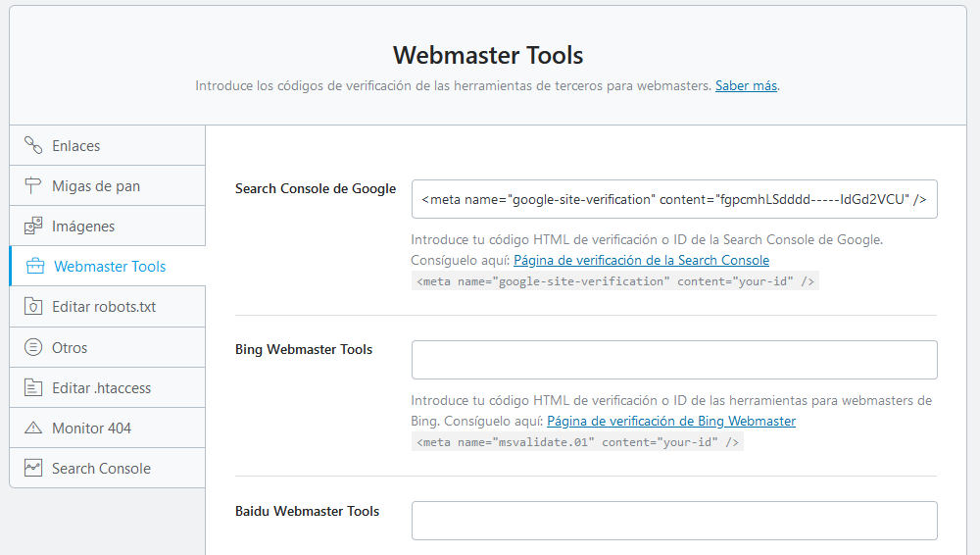Open the Search Console tab
This screenshot has width=980, height=555.
pos(108,468)
